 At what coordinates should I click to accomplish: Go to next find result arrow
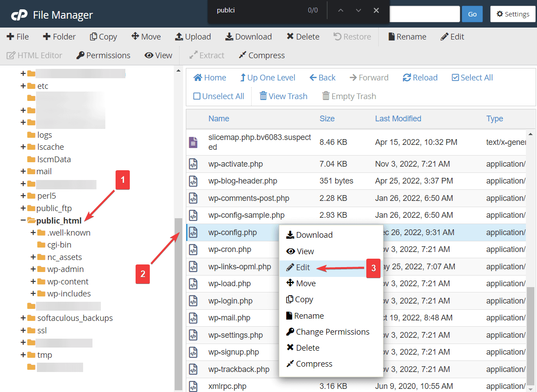[x=358, y=10]
